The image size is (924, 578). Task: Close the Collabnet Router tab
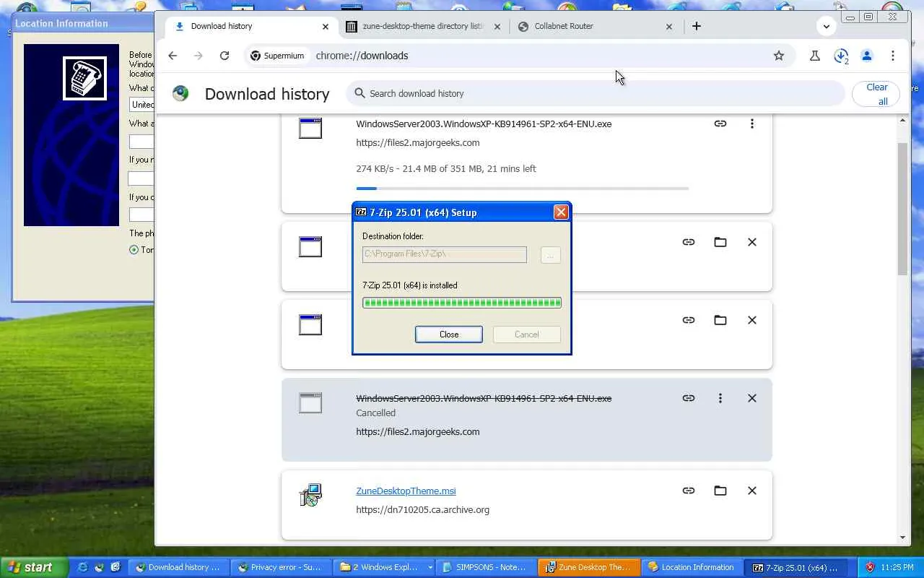[x=669, y=26]
